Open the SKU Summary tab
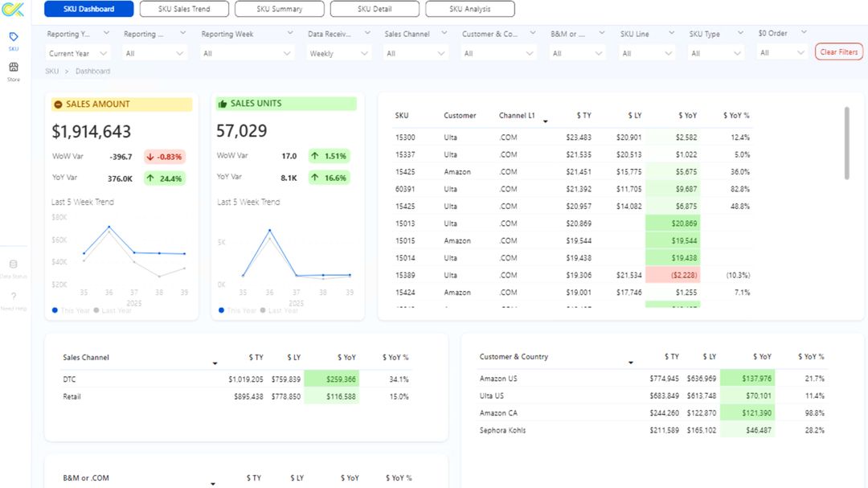This screenshot has height=488, width=868. point(280,9)
